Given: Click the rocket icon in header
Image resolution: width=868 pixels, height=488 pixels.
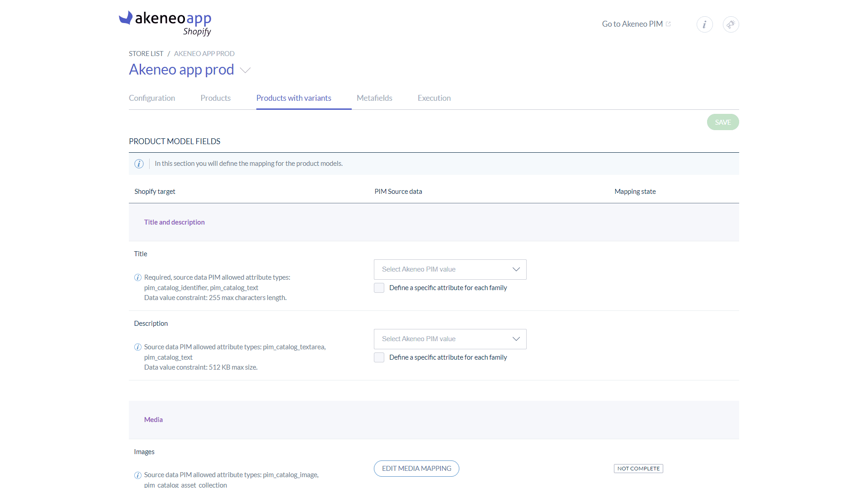Looking at the screenshot, I should 731,24.
